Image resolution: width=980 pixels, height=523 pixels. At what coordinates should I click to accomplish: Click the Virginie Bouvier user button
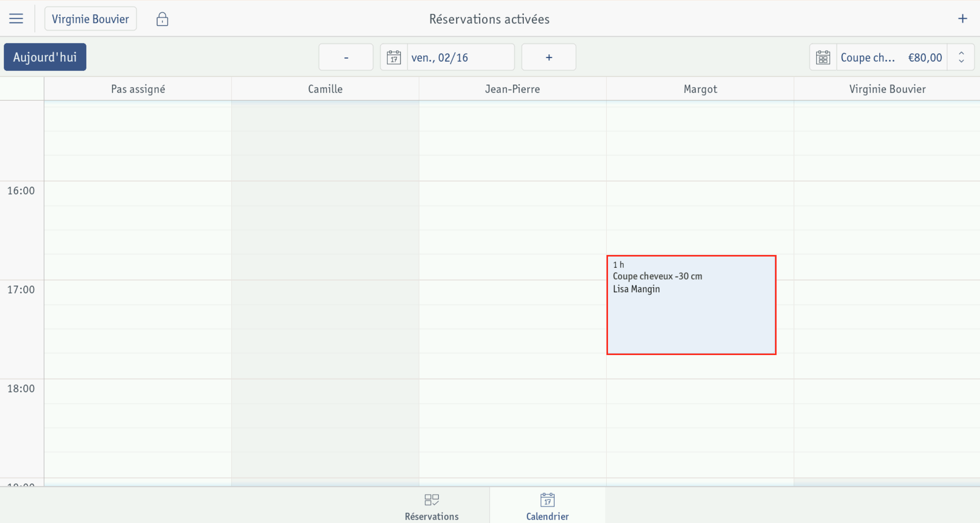pyautogui.click(x=90, y=19)
